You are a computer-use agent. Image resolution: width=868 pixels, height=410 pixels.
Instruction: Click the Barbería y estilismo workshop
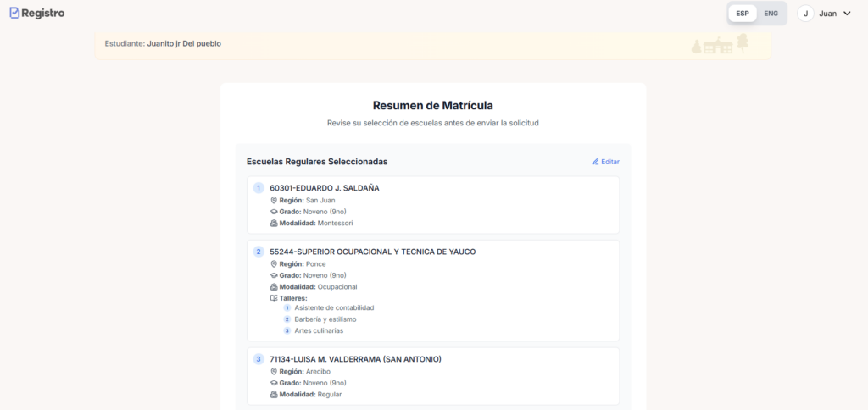[325, 319]
